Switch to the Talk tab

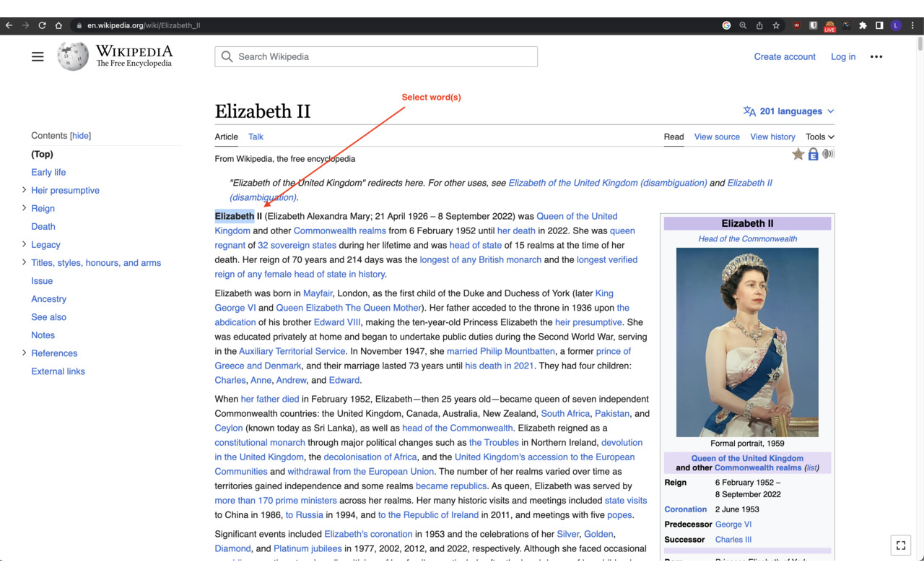[256, 137]
